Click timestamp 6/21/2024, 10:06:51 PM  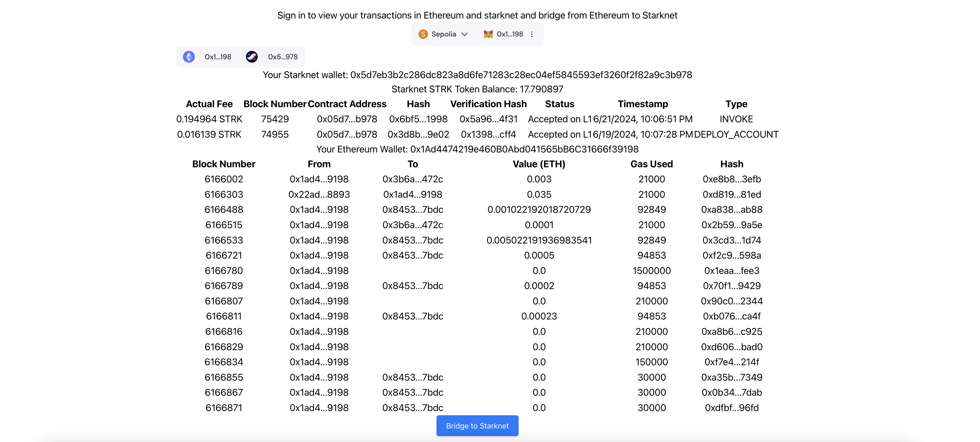pyautogui.click(x=643, y=119)
